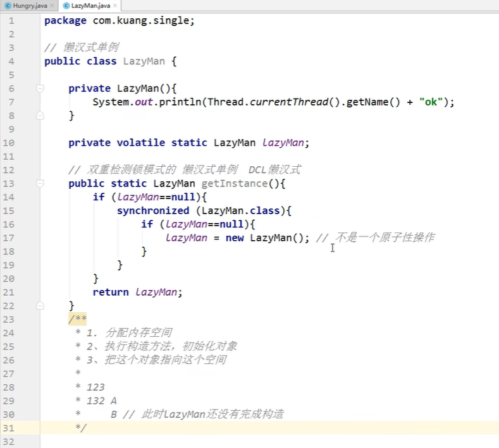Click the package com.kuang.single statement
The height and width of the screenshot is (448, 499).
click(120, 21)
